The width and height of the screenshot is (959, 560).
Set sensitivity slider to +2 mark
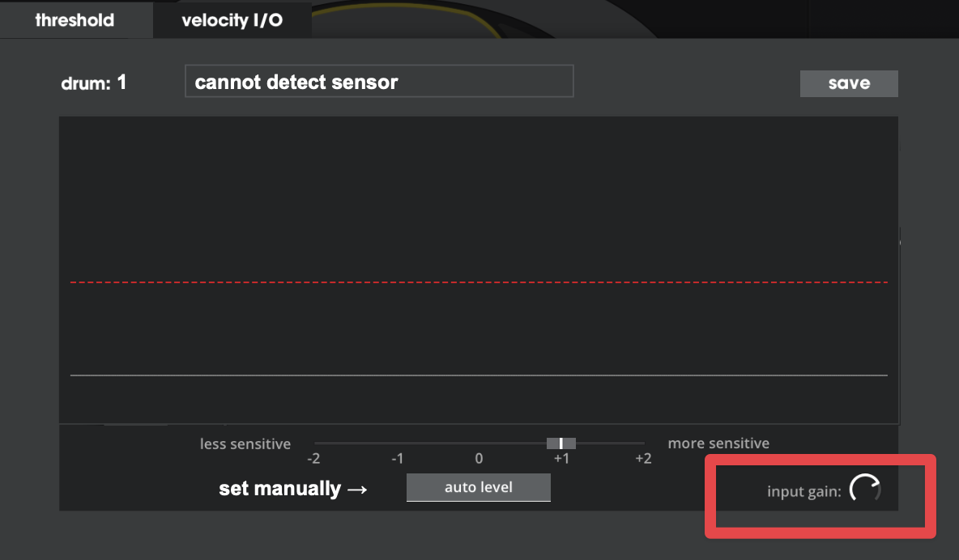tap(643, 443)
